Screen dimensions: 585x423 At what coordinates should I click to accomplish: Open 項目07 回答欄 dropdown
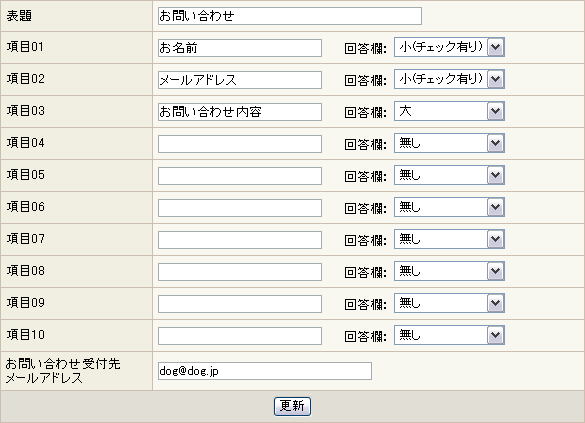(449, 239)
